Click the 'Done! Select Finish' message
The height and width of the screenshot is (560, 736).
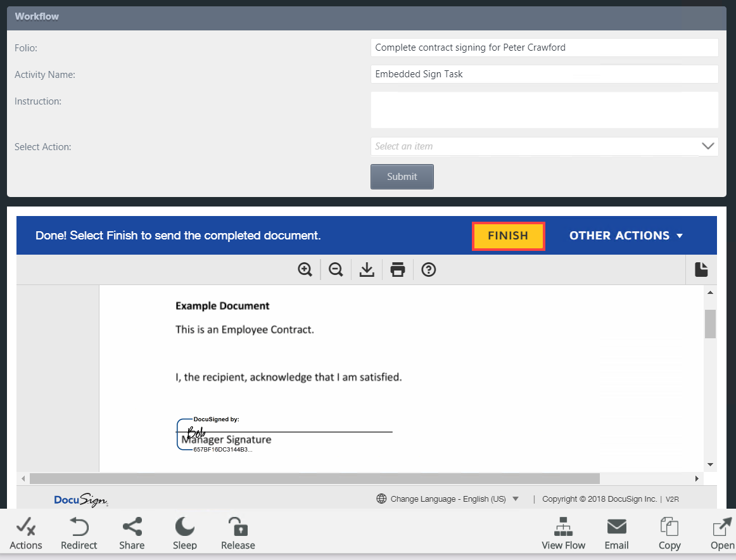[x=178, y=236]
